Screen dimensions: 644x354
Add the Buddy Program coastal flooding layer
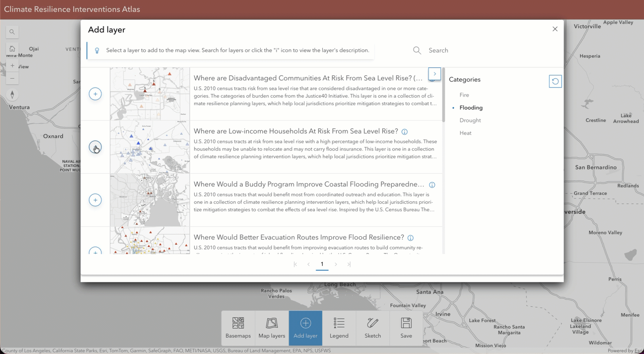(x=95, y=200)
